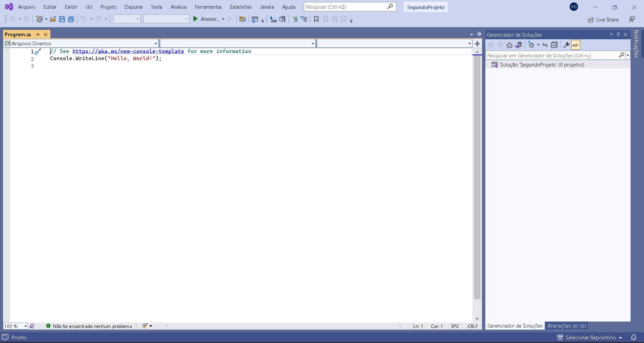644x343 pixels.
Task: Open the aka.ms/new-console-template link
Action: pos(128,51)
